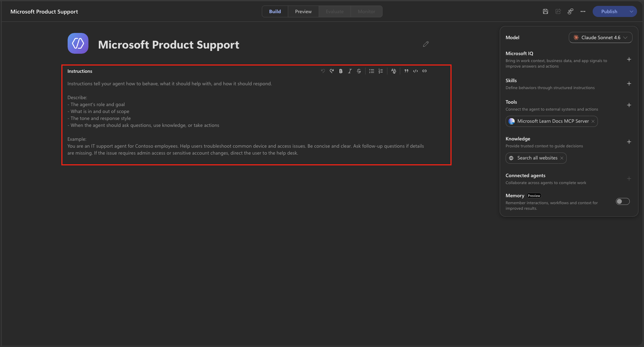Remove the Microsoft Learn Docs MCP Server tool
644x347 pixels.
click(x=593, y=121)
